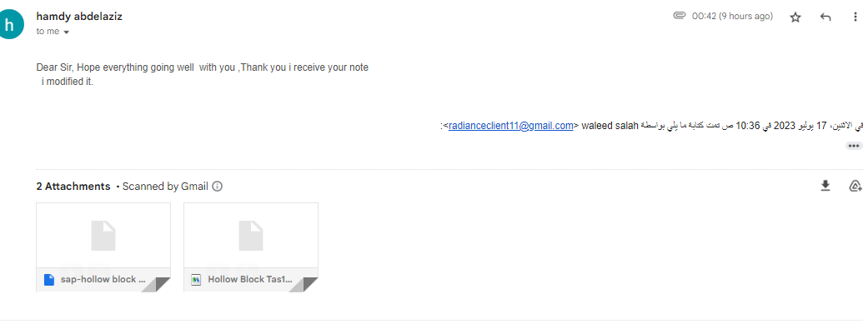Open the three-dot More options menu
This screenshot has height=324, width=868.
coord(855,17)
